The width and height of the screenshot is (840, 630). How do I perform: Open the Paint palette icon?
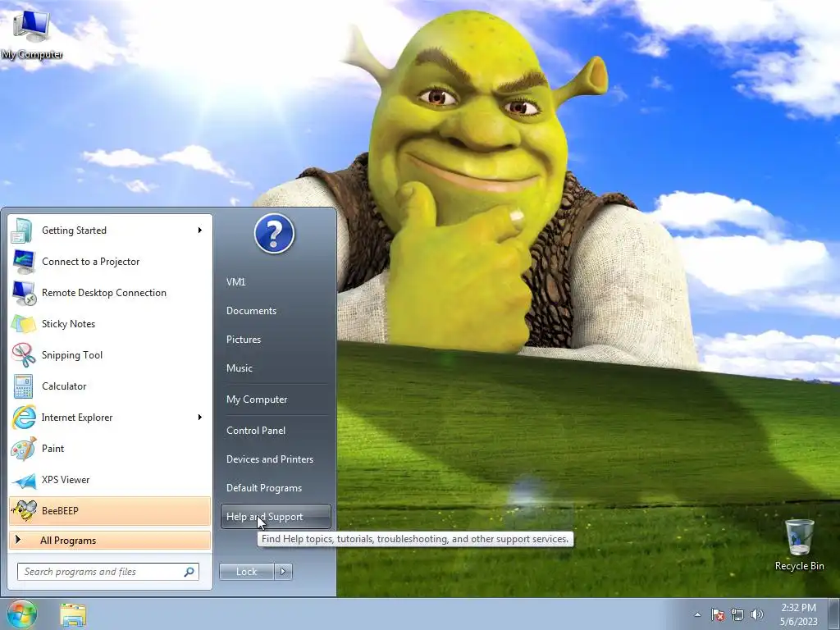[x=23, y=449]
